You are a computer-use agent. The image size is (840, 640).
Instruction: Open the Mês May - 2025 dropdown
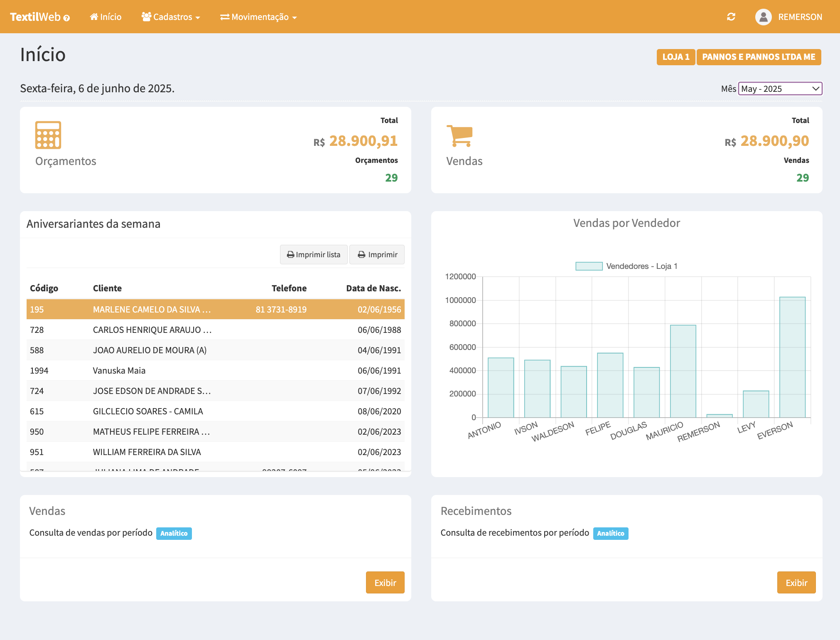click(780, 89)
